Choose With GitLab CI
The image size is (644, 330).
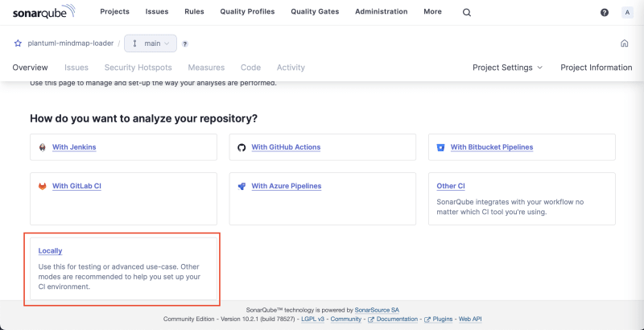tap(76, 186)
